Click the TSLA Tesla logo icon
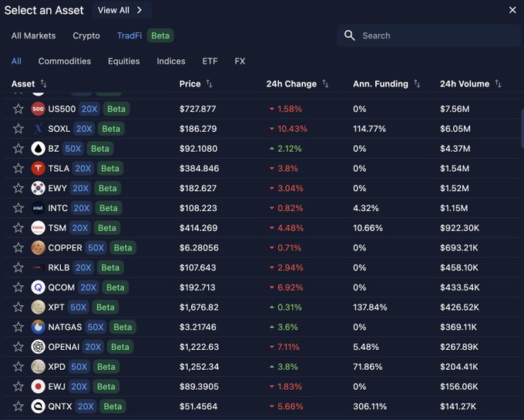The height and width of the screenshot is (420, 524). click(x=38, y=169)
